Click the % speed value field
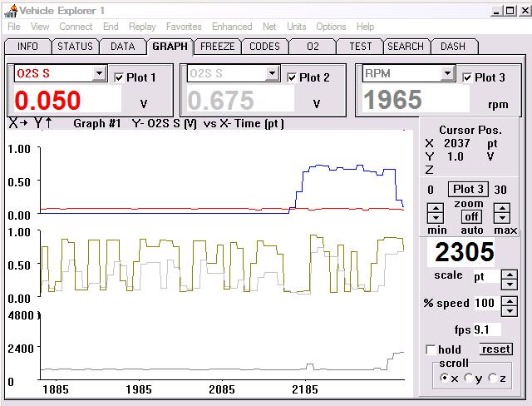The width and height of the screenshot is (532, 406). (x=483, y=303)
